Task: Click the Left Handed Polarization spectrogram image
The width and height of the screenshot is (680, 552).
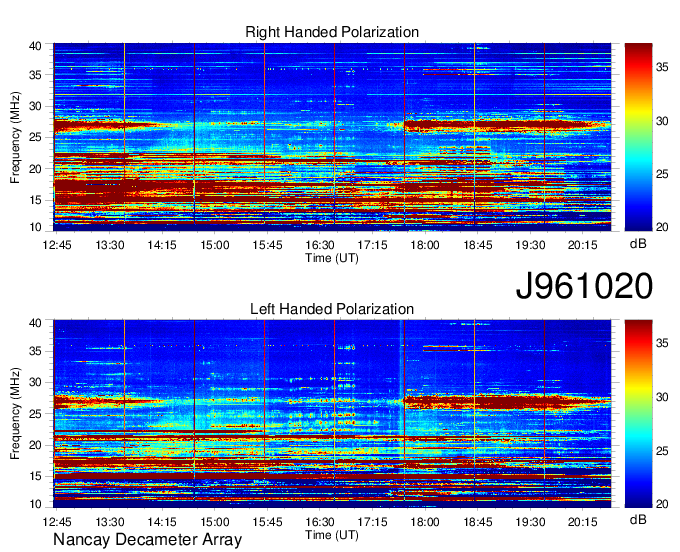Action: (x=332, y=414)
